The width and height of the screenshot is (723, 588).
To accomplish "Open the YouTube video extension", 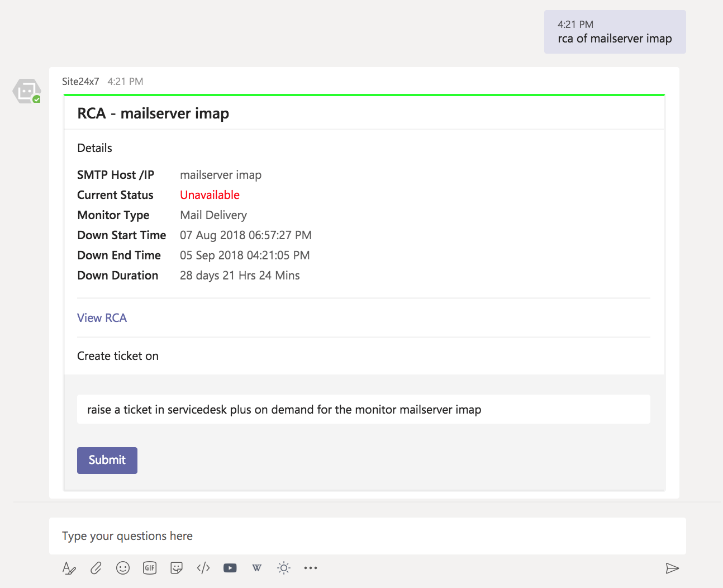I will [x=230, y=568].
